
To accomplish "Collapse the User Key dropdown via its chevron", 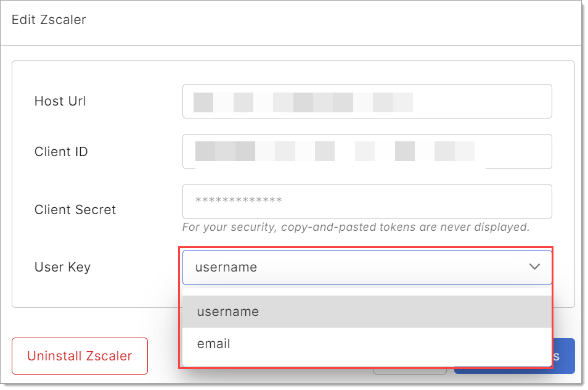I will (536, 267).
